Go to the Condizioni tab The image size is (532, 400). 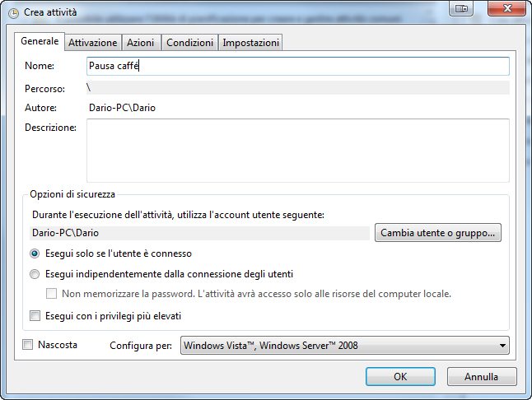point(189,43)
